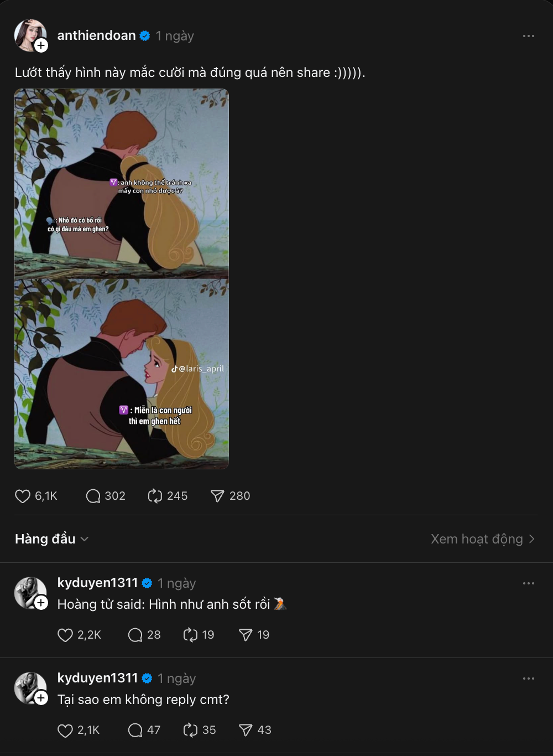553x756 pixels.
Task: Open kyduyen1311 profile from second reply
Action: click(97, 678)
